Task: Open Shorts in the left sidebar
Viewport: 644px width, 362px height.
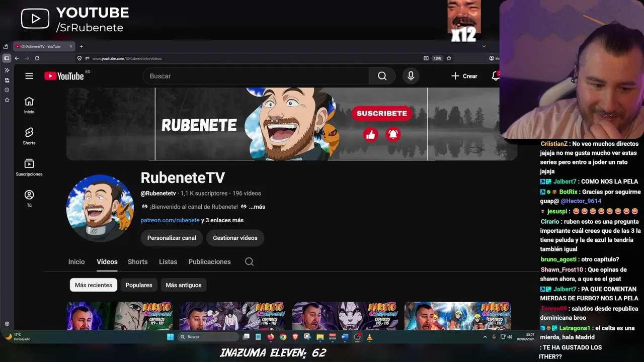Action: tap(29, 136)
